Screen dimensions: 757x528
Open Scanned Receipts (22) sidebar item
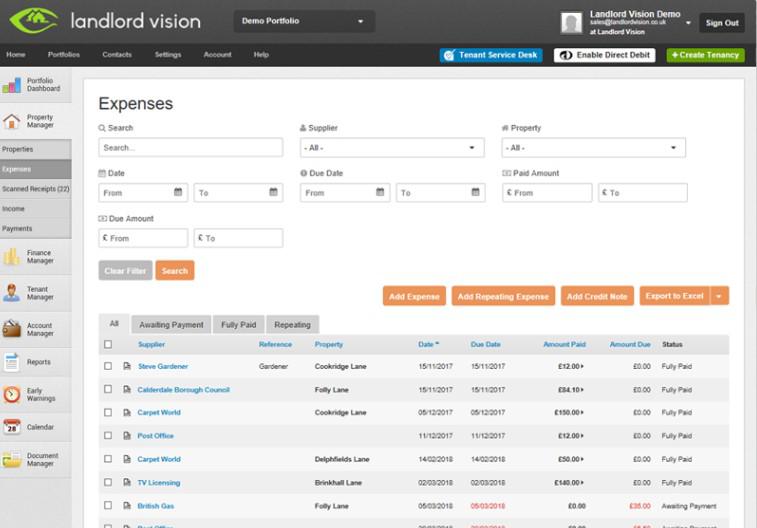tap(36, 189)
